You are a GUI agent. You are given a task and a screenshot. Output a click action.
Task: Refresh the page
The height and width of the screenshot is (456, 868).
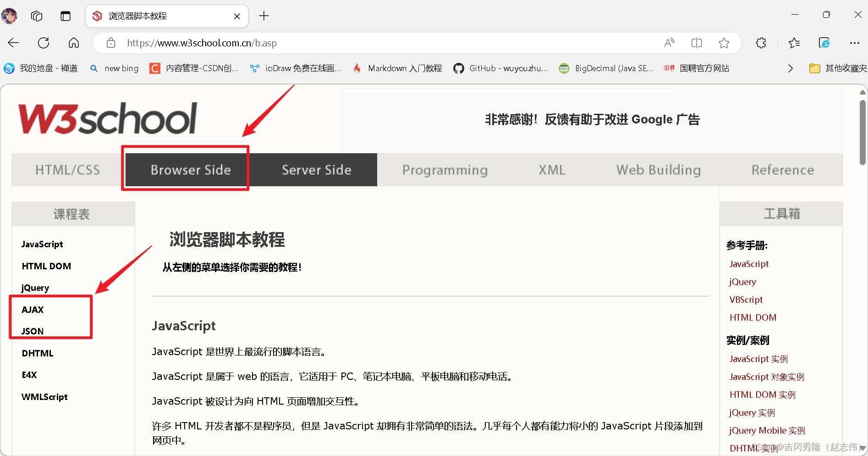[x=44, y=43]
